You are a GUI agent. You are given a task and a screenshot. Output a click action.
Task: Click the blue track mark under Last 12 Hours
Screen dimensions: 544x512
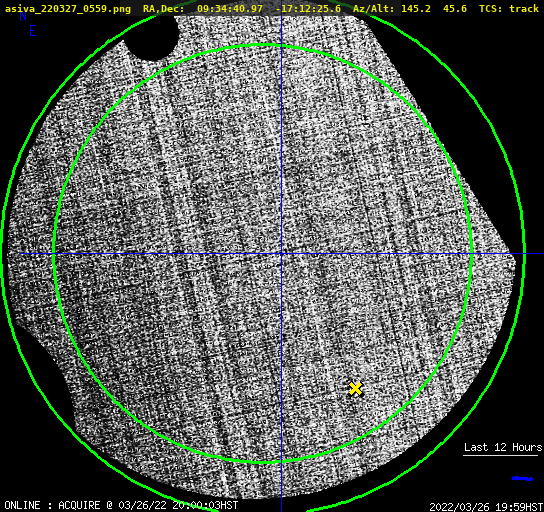[x=522, y=479]
